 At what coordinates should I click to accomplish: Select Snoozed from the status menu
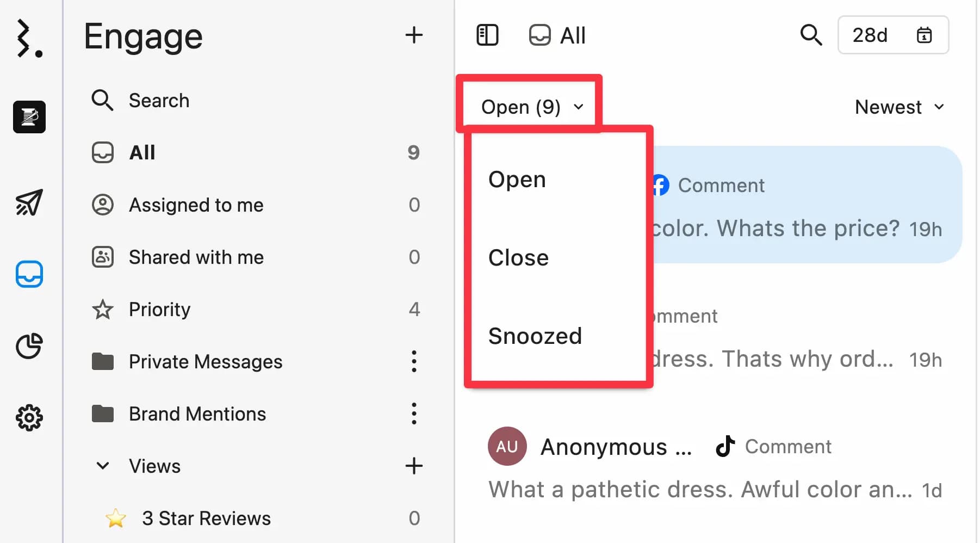[x=535, y=336]
